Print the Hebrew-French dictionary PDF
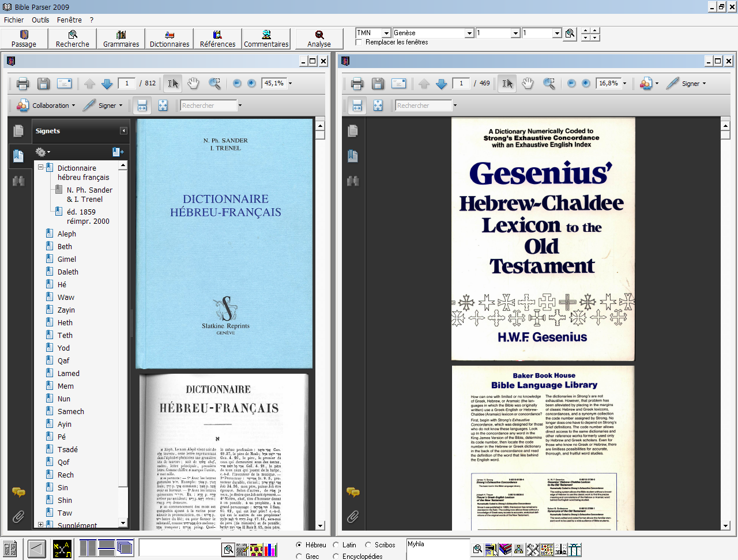Image resolution: width=738 pixels, height=560 pixels. click(22, 84)
